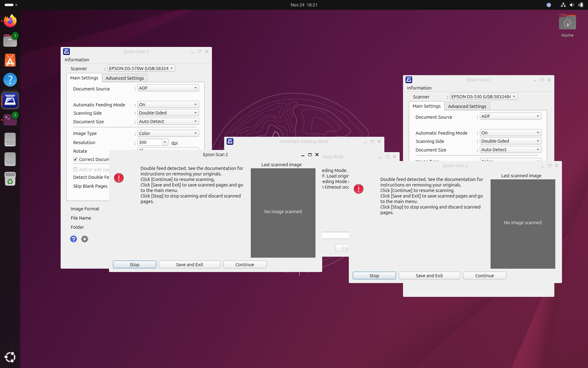588x368 pixels.
Task: Launch Epson Scan 2 dock icon
Action: click(x=10, y=100)
